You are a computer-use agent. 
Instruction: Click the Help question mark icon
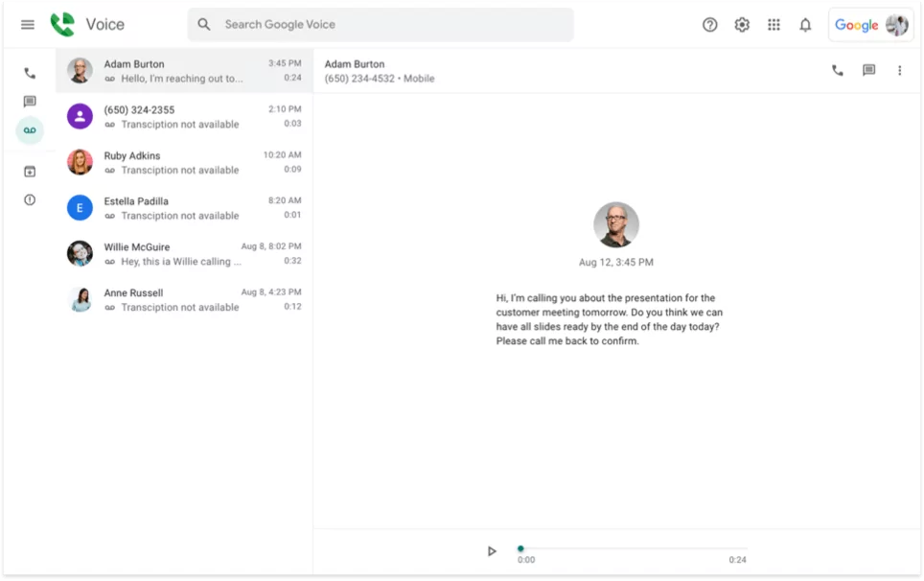click(709, 25)
